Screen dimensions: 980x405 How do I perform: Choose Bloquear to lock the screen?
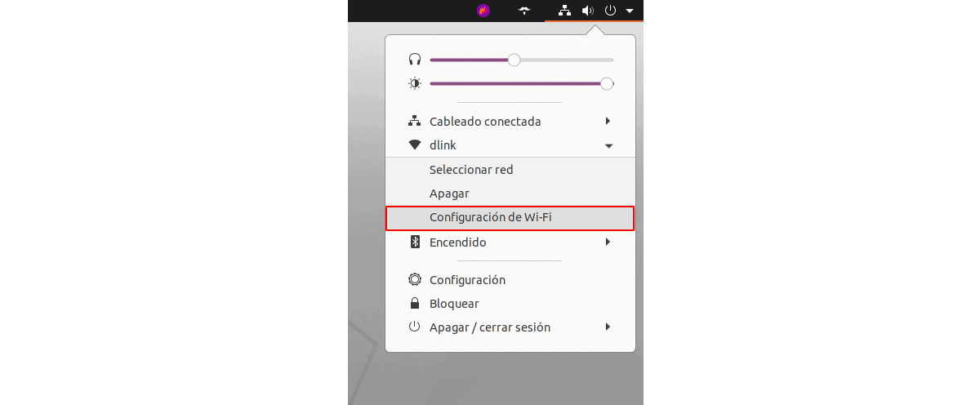(x=510, y=304)
